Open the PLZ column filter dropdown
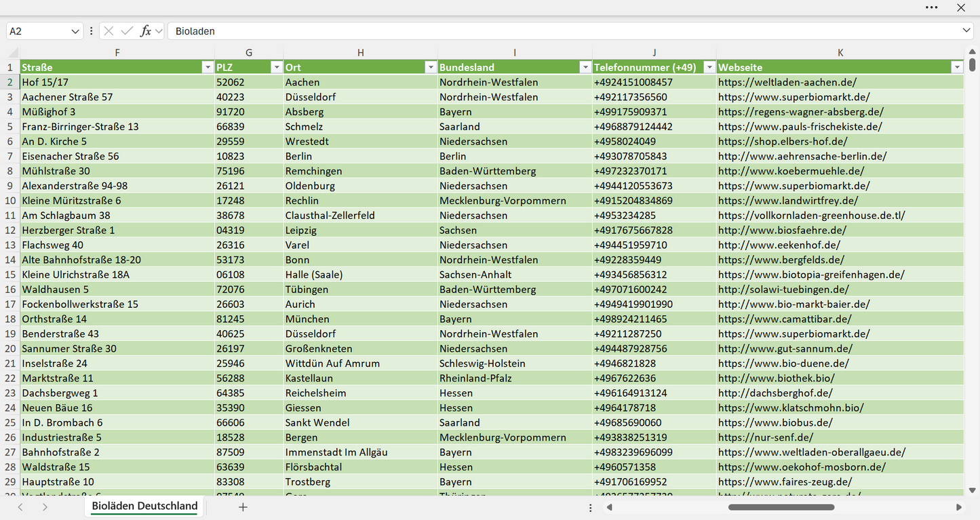The height and width of the screenshot is (520, 980). [x=276, y=67]
